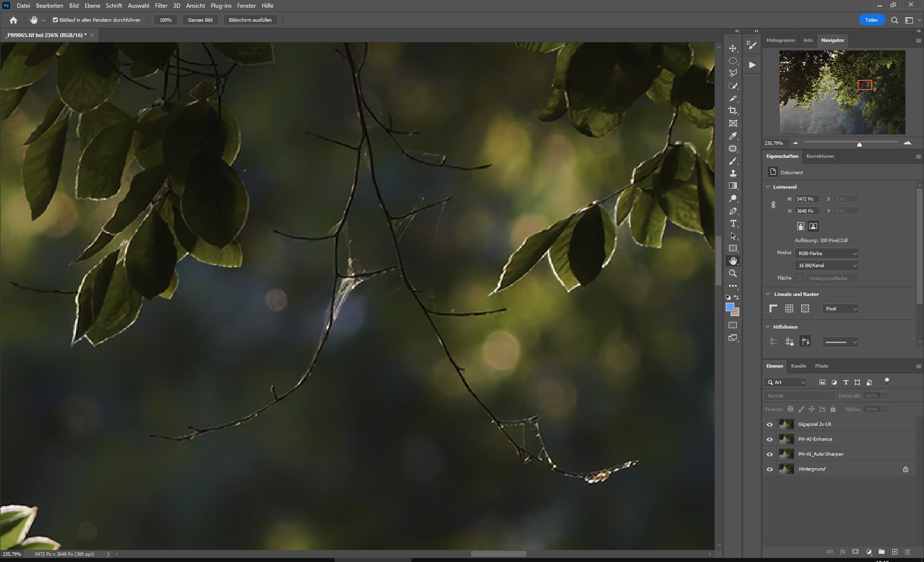924x562 pixels.
Task: Select the Zoom tool in toolbar
Action: click(733, 273)
